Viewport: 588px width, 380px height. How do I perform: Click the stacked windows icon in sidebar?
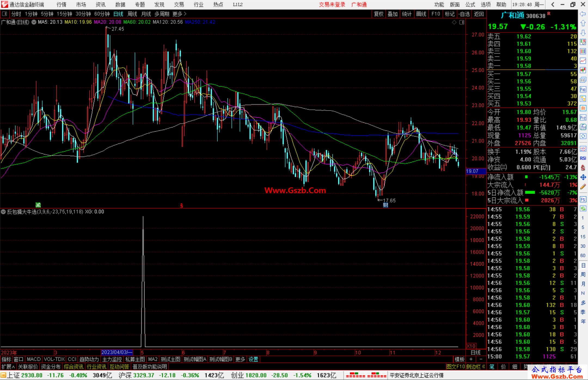583,80
